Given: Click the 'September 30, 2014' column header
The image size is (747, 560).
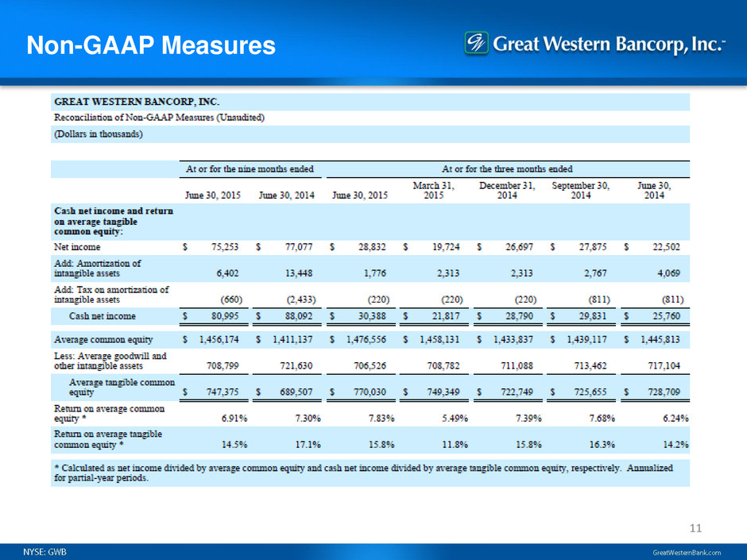Looking at the screenshot, I should coord(580,191).
